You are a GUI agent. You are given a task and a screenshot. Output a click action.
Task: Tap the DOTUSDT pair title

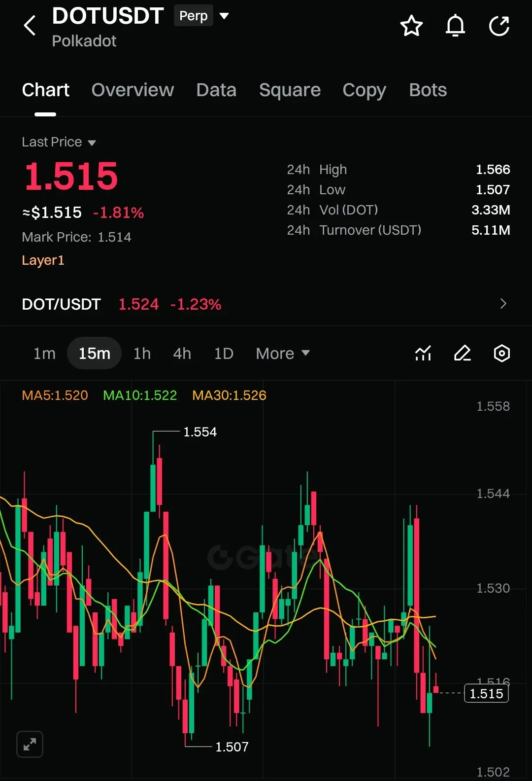(108, 16)
